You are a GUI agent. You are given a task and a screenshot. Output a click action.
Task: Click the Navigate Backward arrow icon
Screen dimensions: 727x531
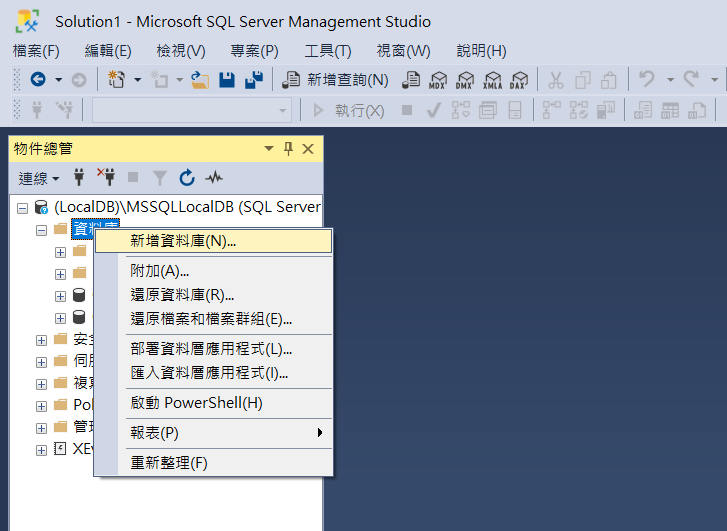coord(38,80)
